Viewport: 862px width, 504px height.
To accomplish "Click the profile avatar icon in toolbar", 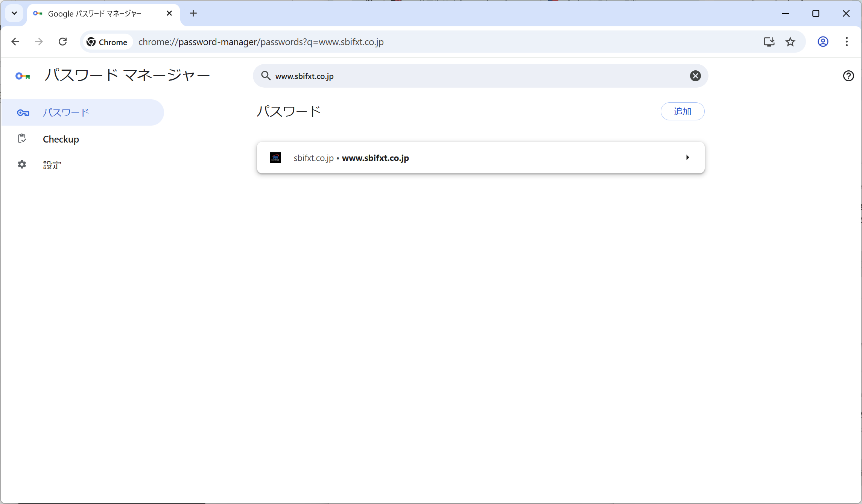I will click(823, 42).
